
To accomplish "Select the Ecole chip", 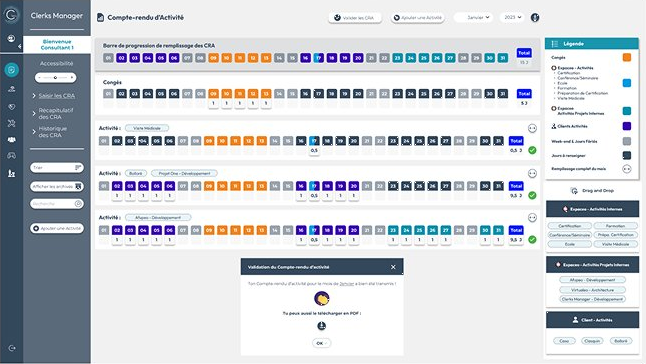I will pyautogui.click(x=569, y=244).
